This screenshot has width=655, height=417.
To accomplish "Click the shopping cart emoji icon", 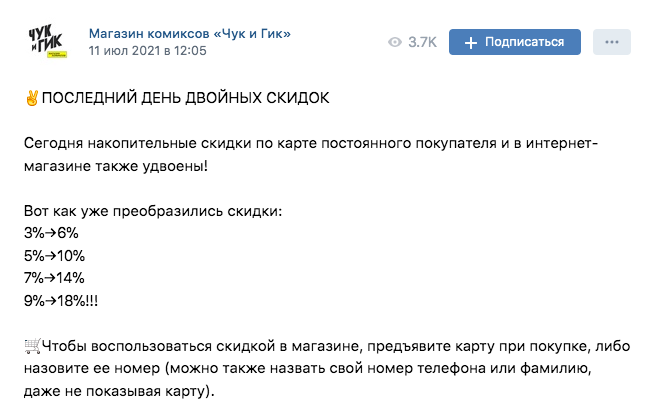I will (x=31, y=346).
